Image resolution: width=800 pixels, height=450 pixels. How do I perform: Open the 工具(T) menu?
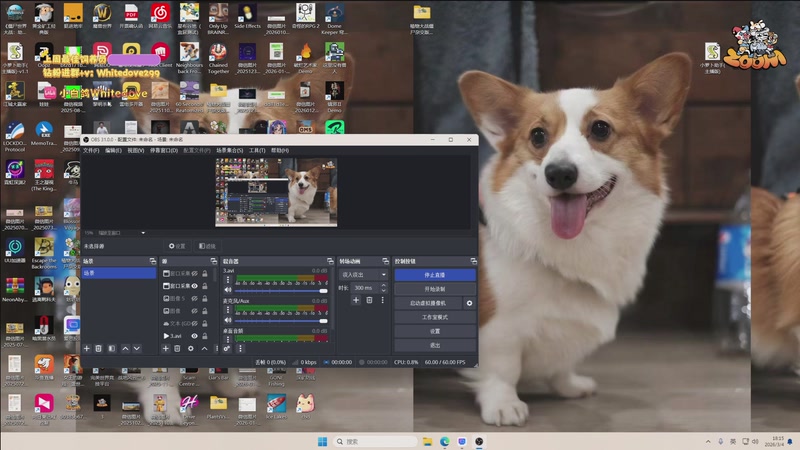pyautogui.click(x=257, y=150)
